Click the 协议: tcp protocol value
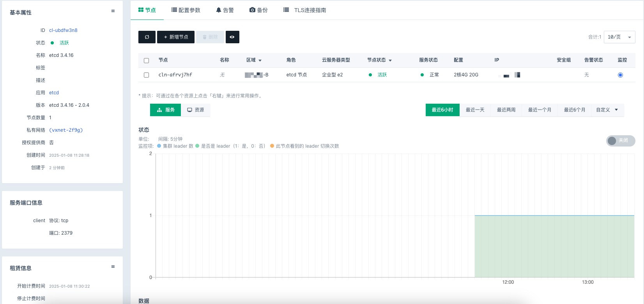Image resolution: width=644 pixels, height=304 pixels. click(x=59, y=221)
